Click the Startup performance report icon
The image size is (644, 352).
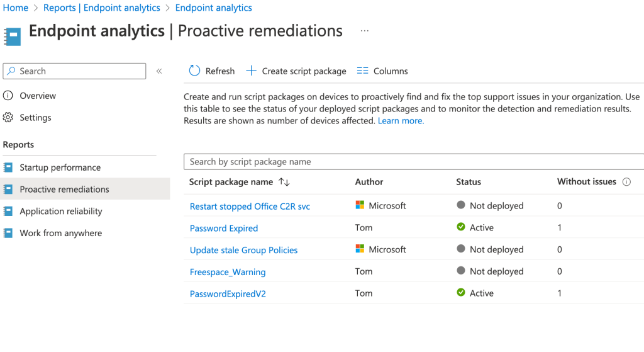[x=8, y=167]
